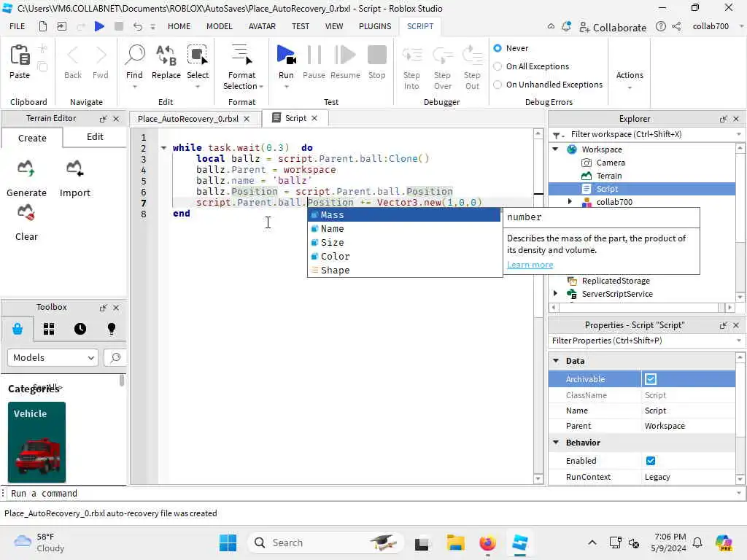Click the Collaborate button

pyautogui.click(x=613, y=28)
